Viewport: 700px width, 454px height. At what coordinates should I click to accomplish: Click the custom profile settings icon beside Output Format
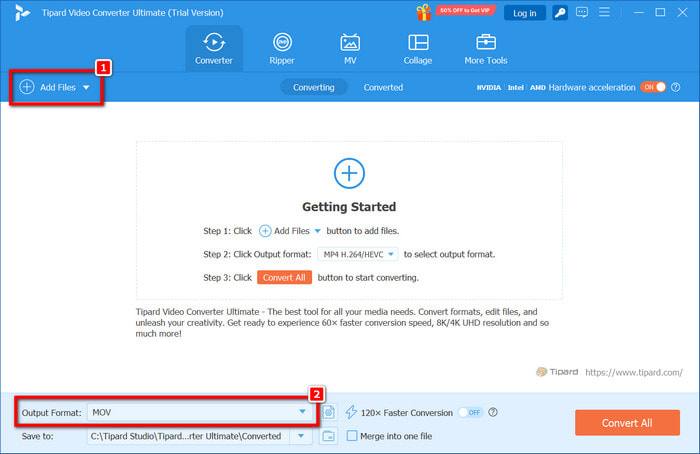tap(329, 412)
